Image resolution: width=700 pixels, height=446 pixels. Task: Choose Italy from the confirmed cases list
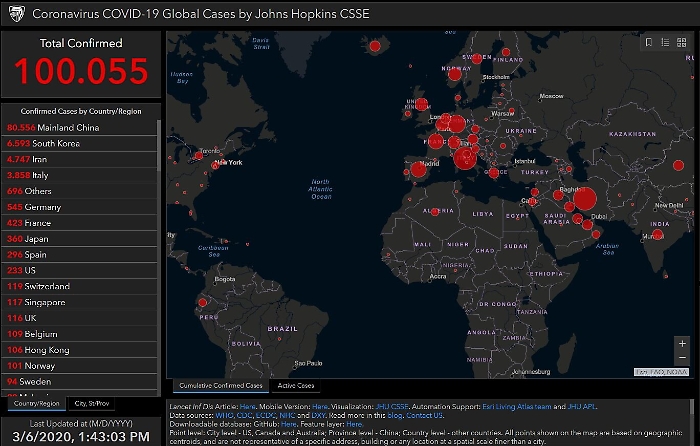(x=38, y=175)
